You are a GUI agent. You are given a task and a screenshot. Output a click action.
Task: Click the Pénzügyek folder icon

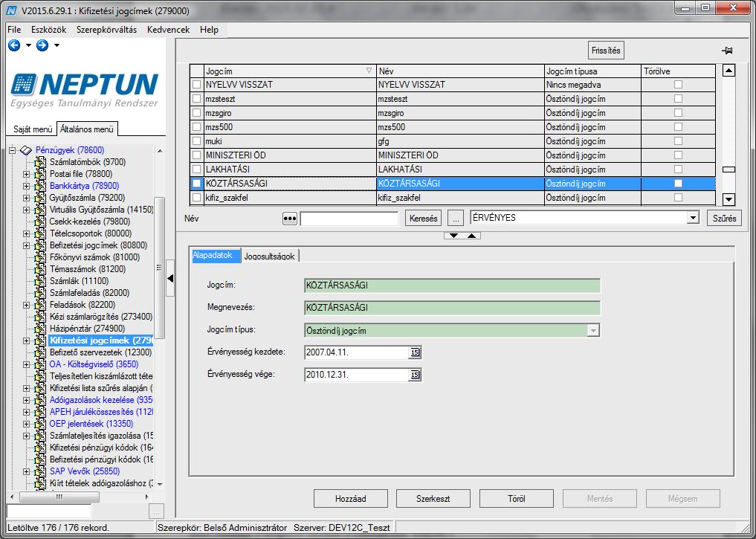point(27,150)
